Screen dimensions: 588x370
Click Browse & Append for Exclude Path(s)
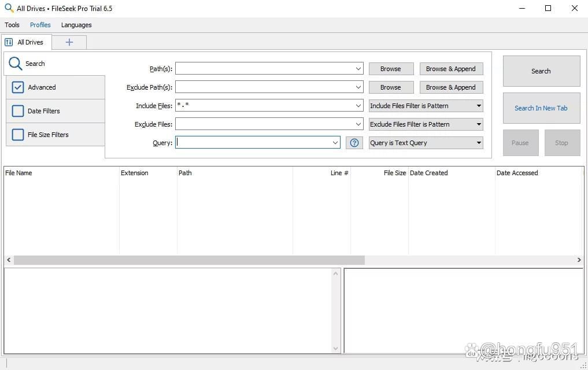[451, 87]
